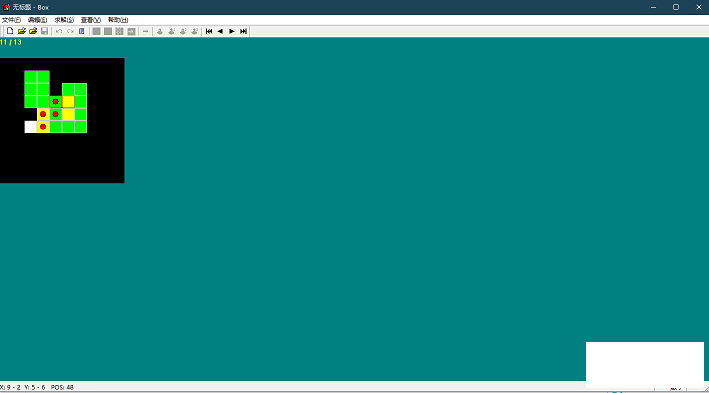Click the second open-folder icon with red mark
Viewport: 709px width, 393px height.
(33, 31)
